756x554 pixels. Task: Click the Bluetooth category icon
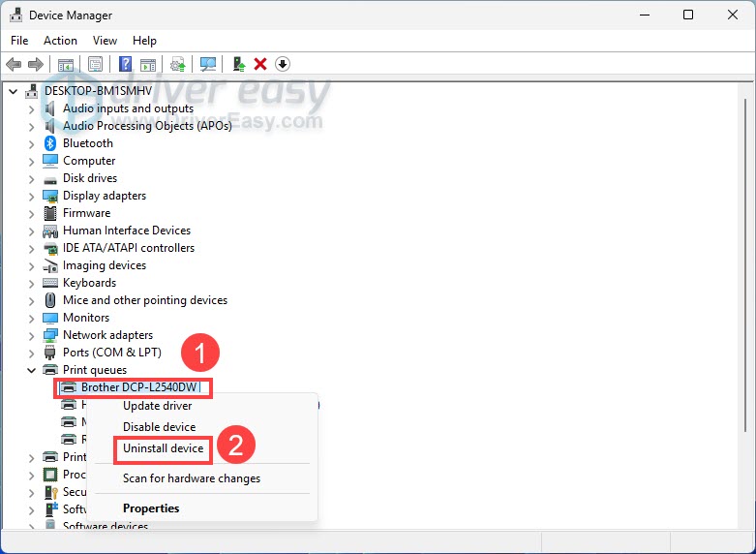click(50, 143)
